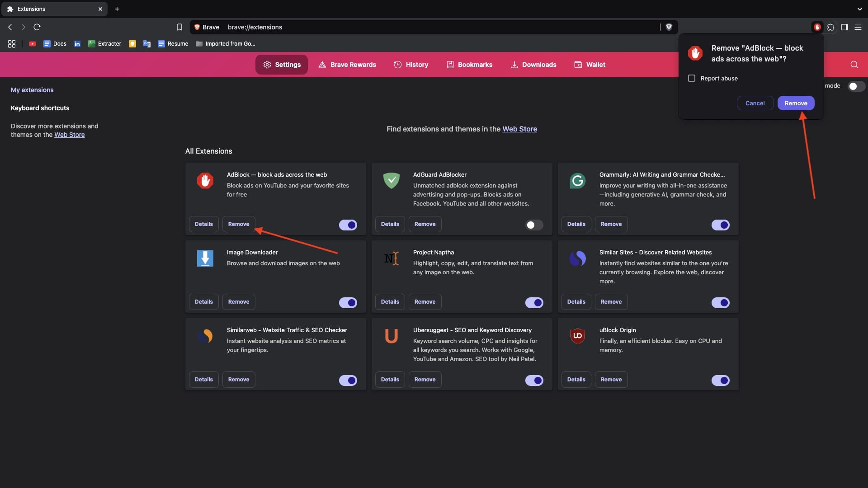This screenshot has height=488, width=868.
Task: Click the bookmark icon beside the address bar
Action: (x=179, y=27)
